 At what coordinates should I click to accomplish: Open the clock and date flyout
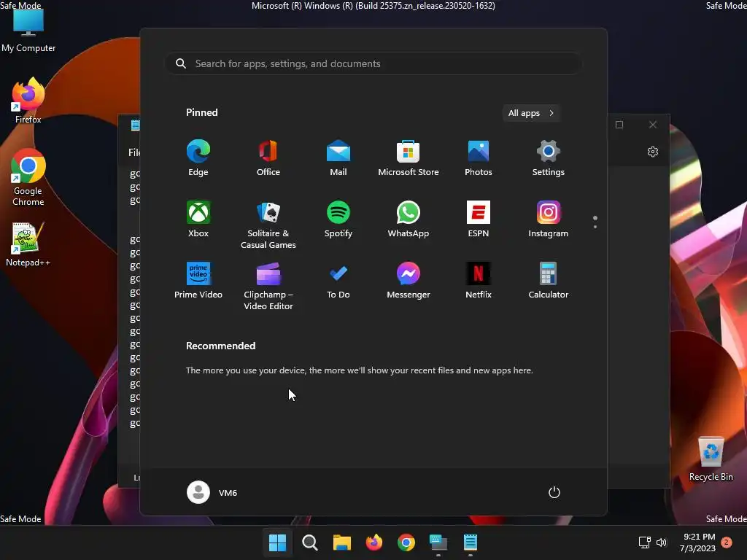[x=698, y=542]
